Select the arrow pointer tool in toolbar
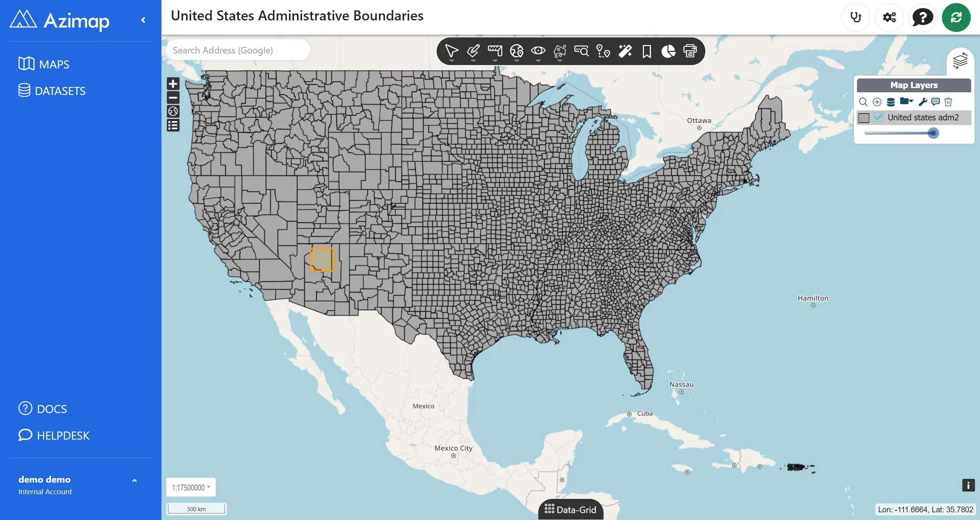 [x=451, y=51]
